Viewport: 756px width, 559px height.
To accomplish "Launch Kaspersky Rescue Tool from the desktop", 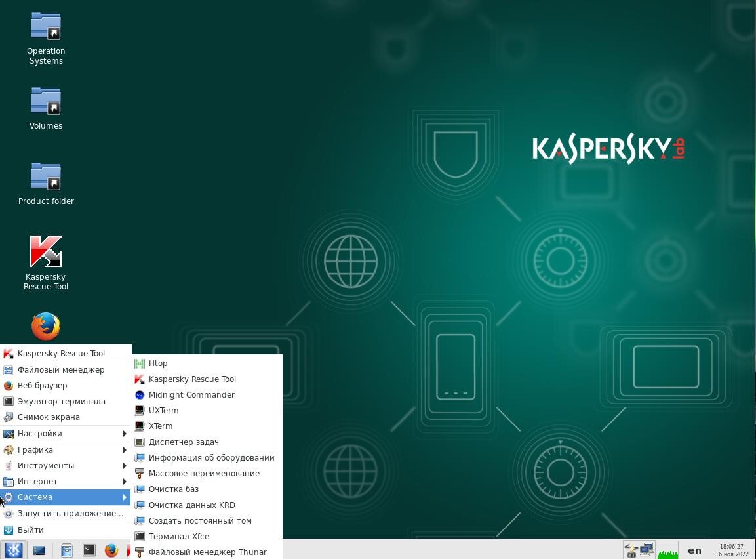I will (x=46, y=263).
